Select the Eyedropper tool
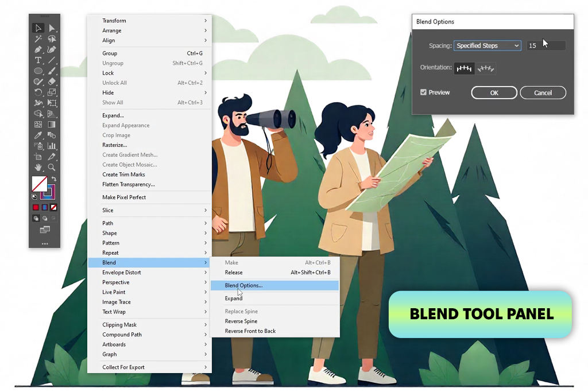The width and height of the screenshot is (588, 392). [x=38, y=135]
